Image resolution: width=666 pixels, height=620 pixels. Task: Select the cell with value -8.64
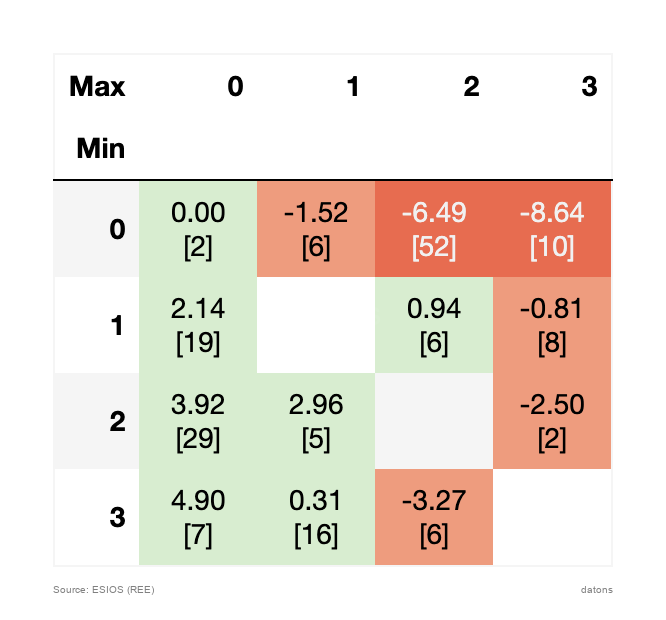(x=552, y=229)
